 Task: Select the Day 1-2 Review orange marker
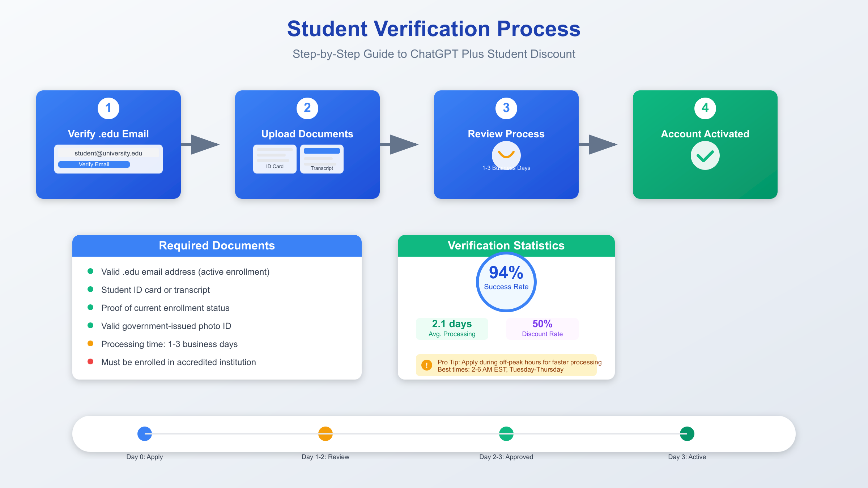coord(325,434)
